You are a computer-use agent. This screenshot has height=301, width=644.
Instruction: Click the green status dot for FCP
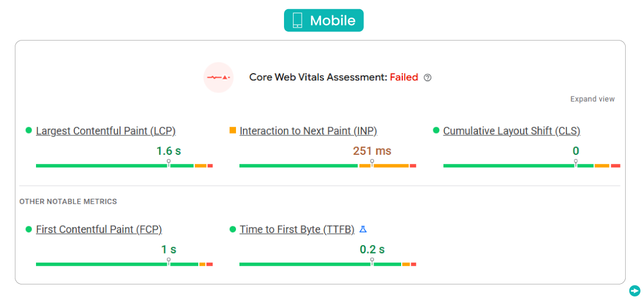click(29, 230)
